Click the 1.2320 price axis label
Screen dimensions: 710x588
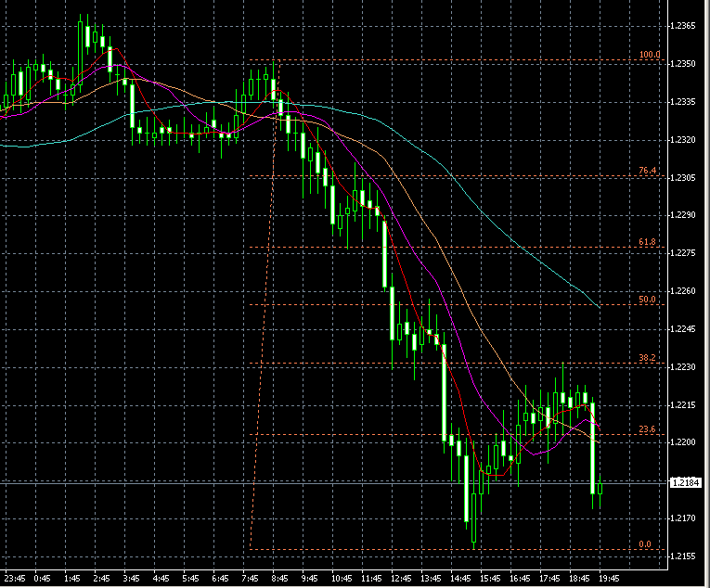click(x=683, y=140)
